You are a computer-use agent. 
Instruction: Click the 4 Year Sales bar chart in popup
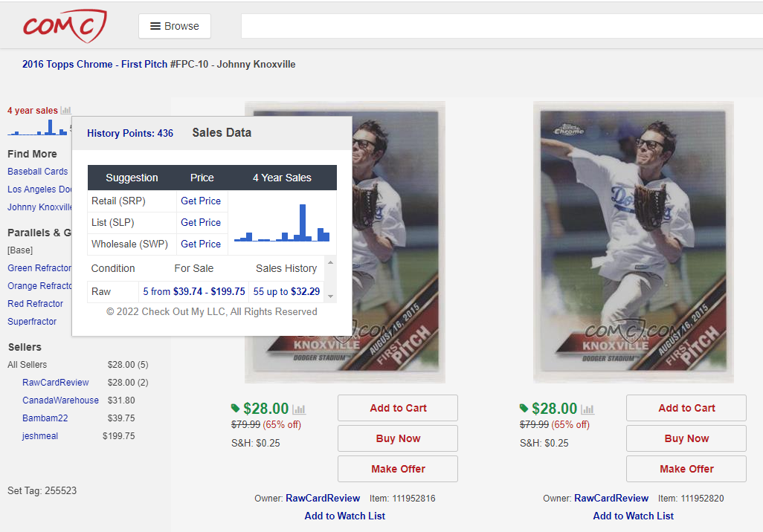click(282, 223)
